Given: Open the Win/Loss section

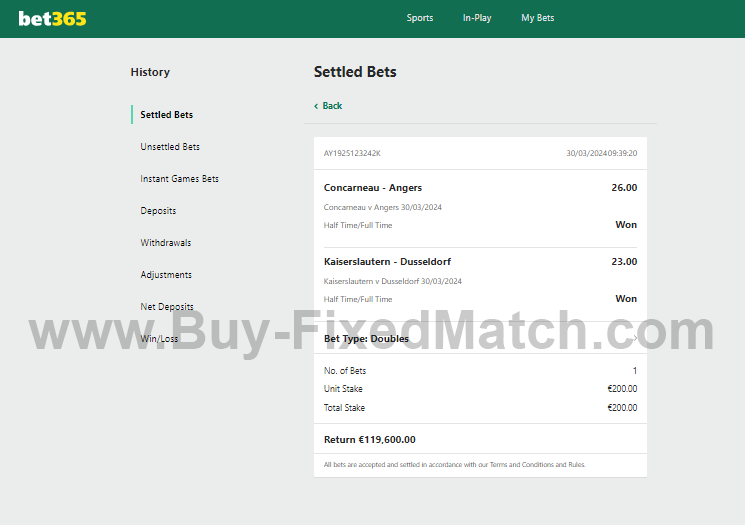Looking at the screenshot, I should pos(159,339).
